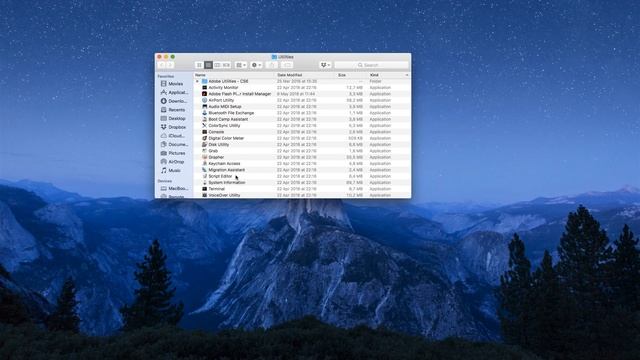Switch to icon view in Finder toolbar
640x360 pixels.
[199, 65]
